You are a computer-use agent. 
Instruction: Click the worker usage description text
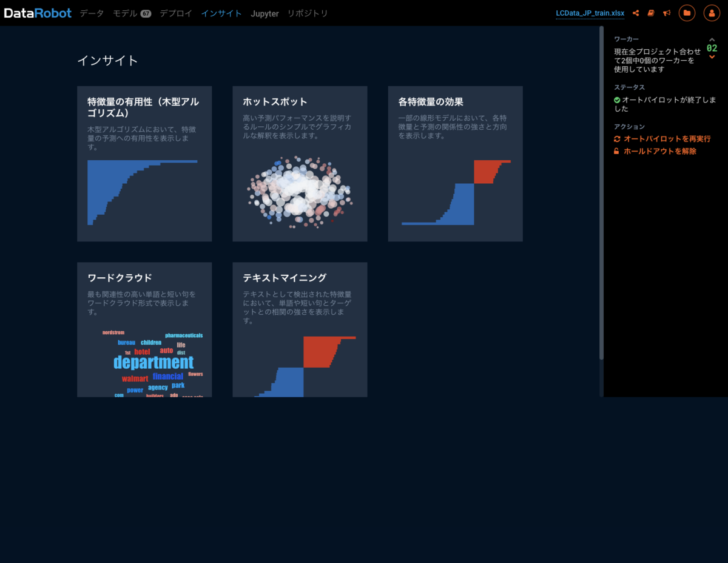pos(657,61)
